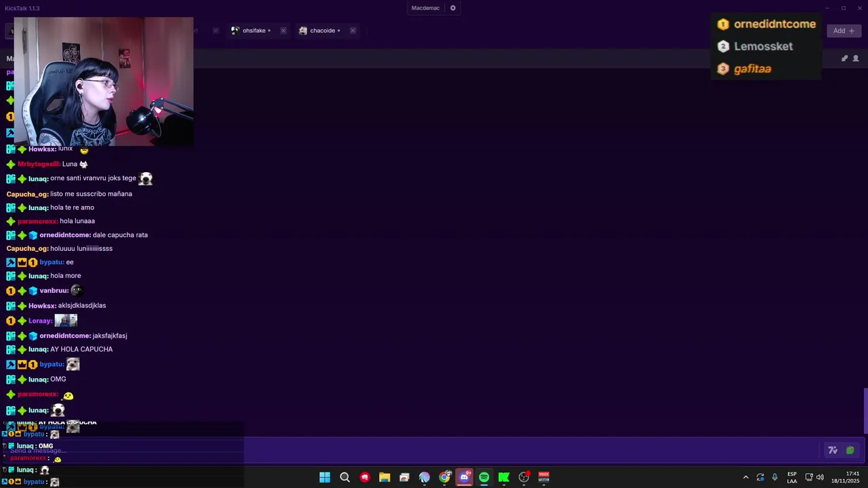Open Spotify from taskbar
Viewport: 868px width, 488px height.
(484, 477)
